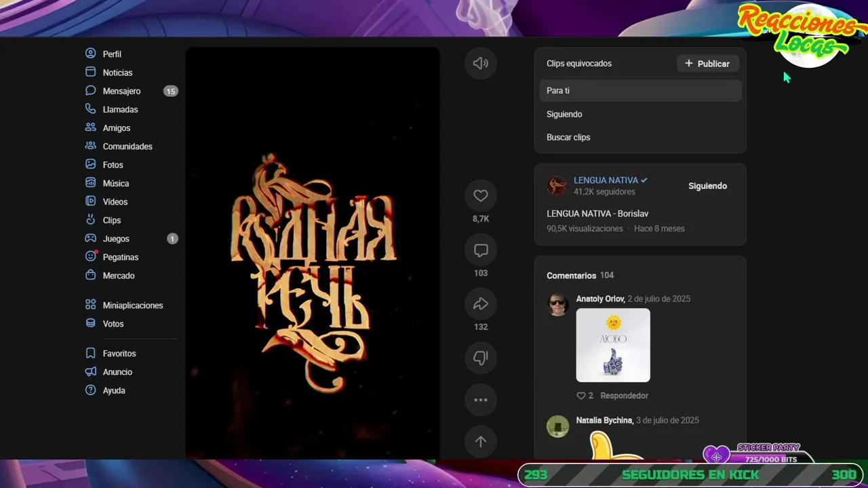The width and height of the screenshot is (868, 488).
Task: Click the LENGUA NATIVA avatar
Action: pos(557,186)
